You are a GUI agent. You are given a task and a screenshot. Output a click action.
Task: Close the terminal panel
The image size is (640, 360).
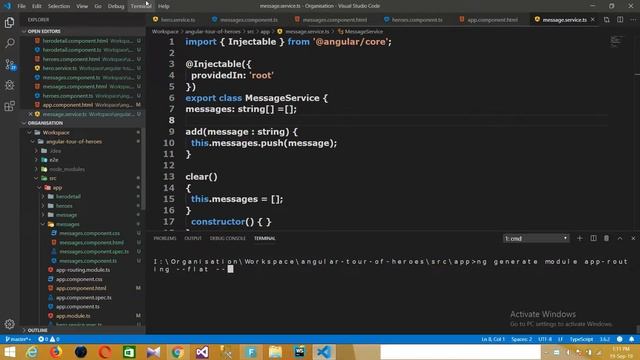(x=633, y=238)
